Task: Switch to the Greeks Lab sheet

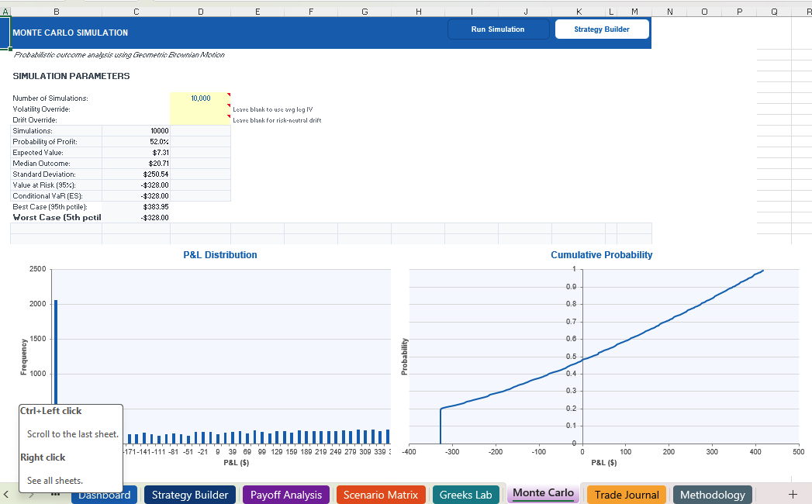Action: [465, 494]
